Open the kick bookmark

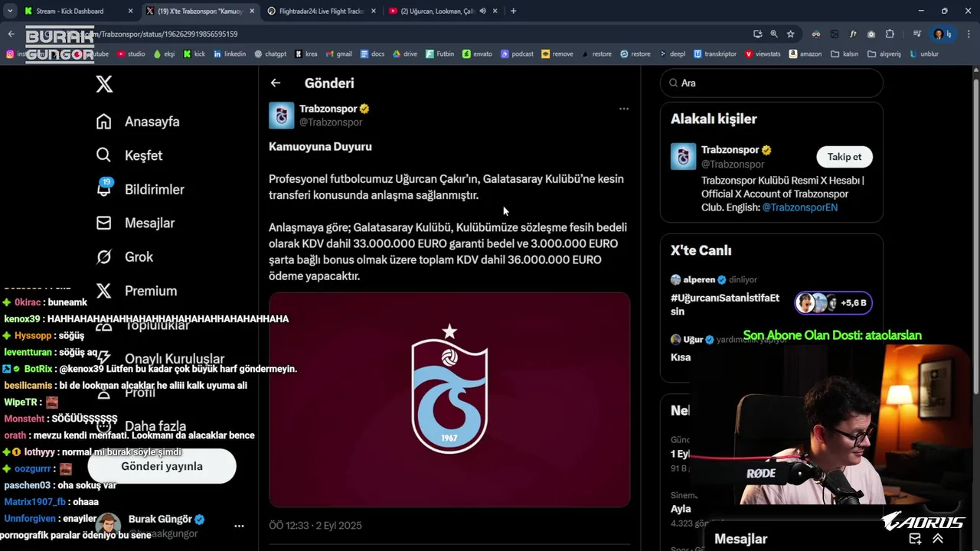tap(194, 54)
